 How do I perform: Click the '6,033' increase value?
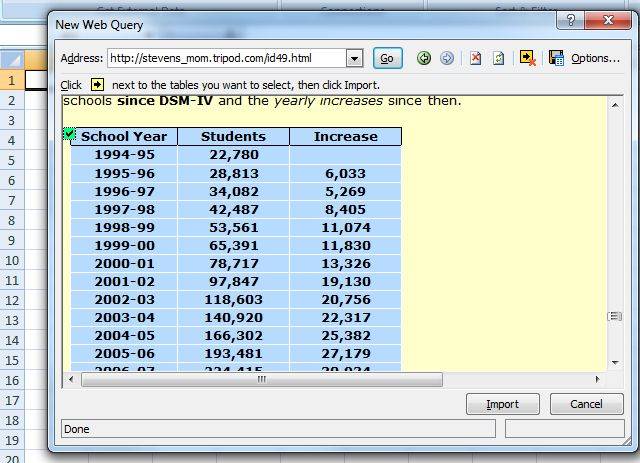point(345,174)
